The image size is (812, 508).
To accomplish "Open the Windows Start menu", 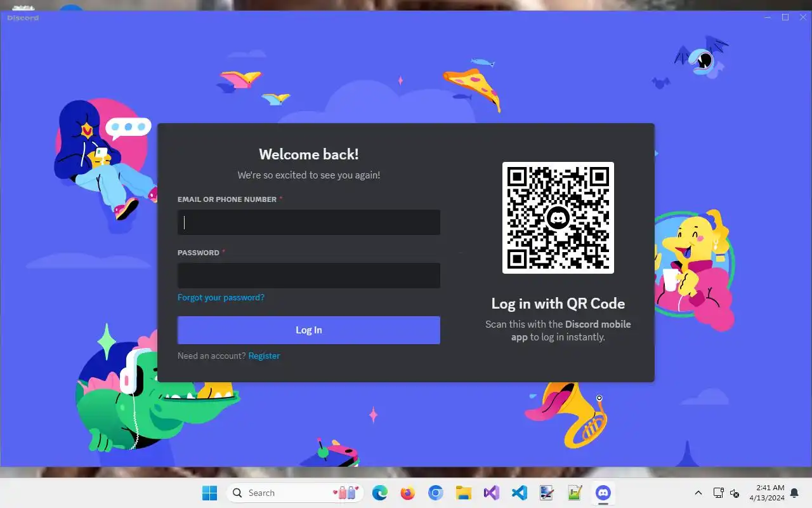I will (209, 493).
